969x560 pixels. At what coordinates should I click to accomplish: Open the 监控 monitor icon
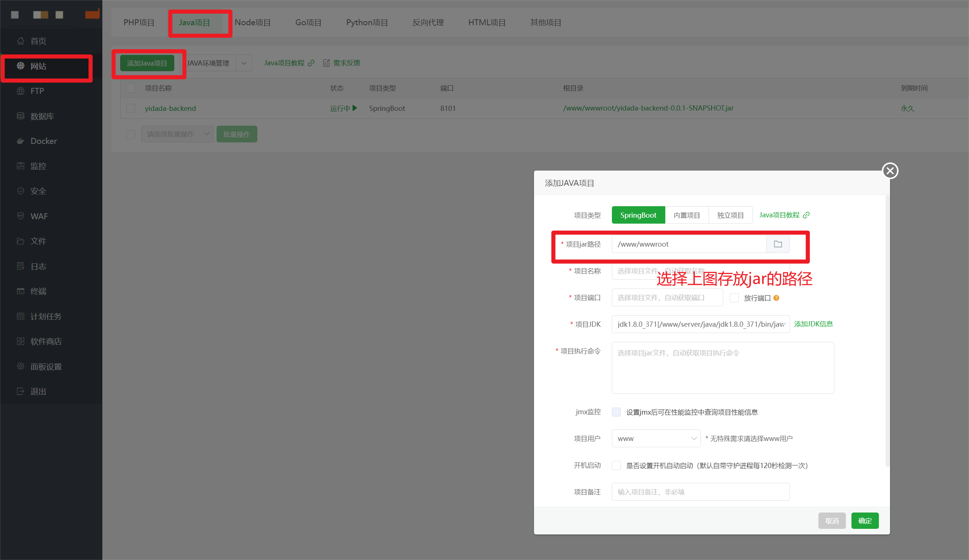(x=21, y=166)
